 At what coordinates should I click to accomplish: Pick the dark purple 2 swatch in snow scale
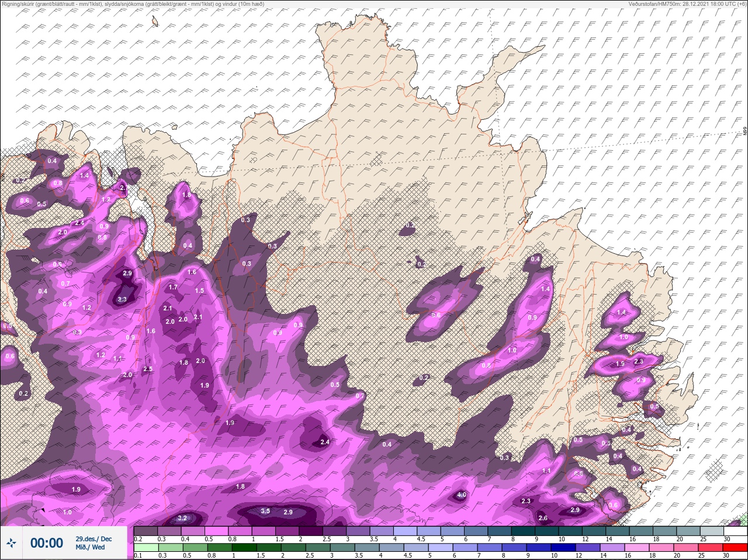click(311, 531)
